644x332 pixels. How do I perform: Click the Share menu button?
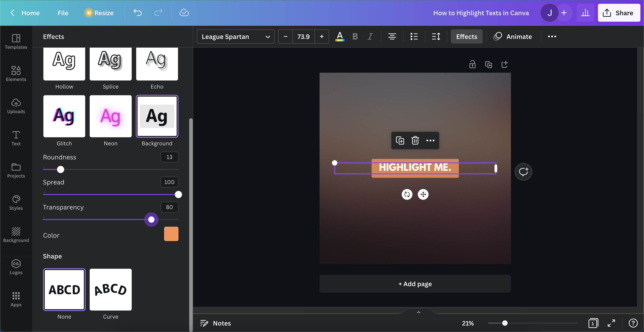tap(619, 12)
